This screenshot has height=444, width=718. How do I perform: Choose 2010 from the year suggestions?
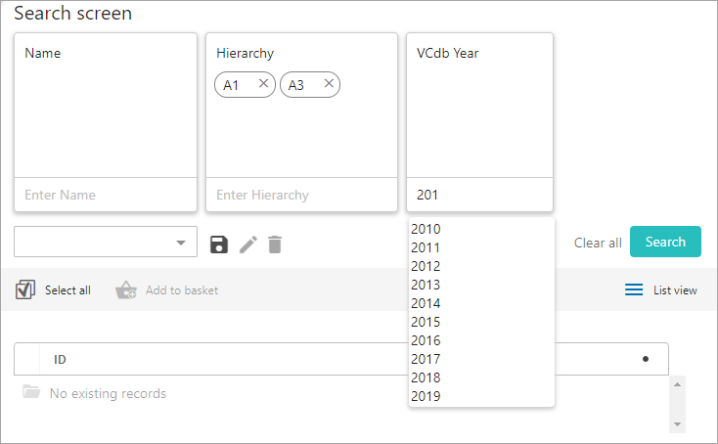tap(425, 229)
